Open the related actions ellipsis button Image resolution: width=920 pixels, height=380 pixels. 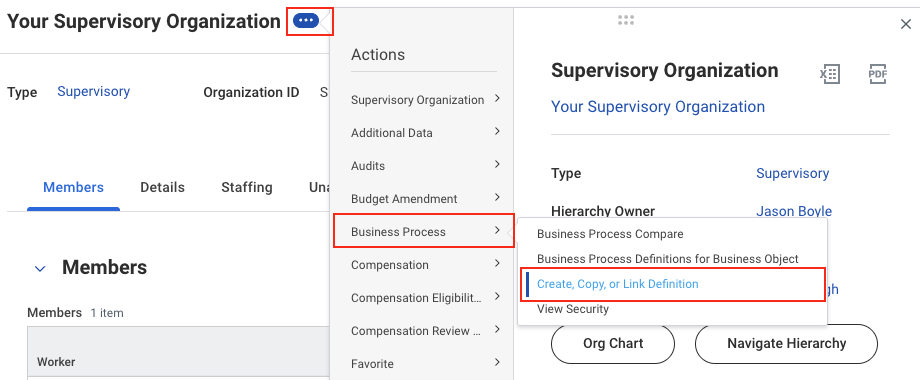[306, 21]
